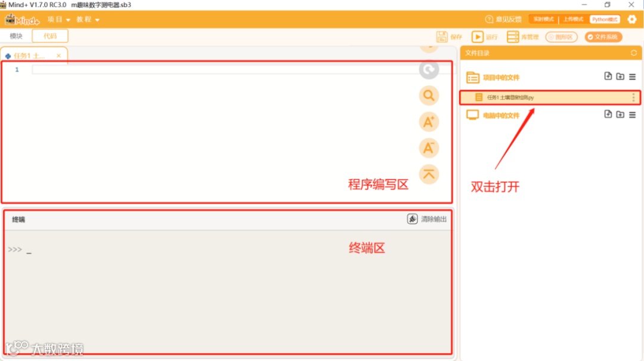Add new file in 项目中的文件
This screenshot has width=644, height=361.
(608, 76)
